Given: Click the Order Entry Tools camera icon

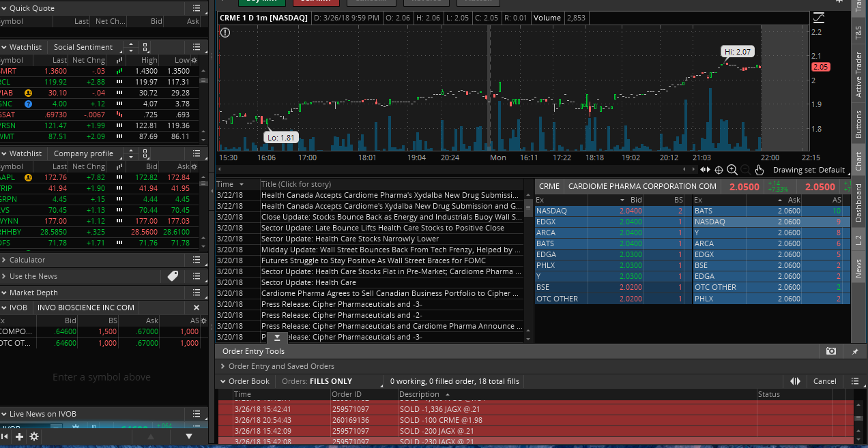Looking at the screenshot, I should coord(830,351).
